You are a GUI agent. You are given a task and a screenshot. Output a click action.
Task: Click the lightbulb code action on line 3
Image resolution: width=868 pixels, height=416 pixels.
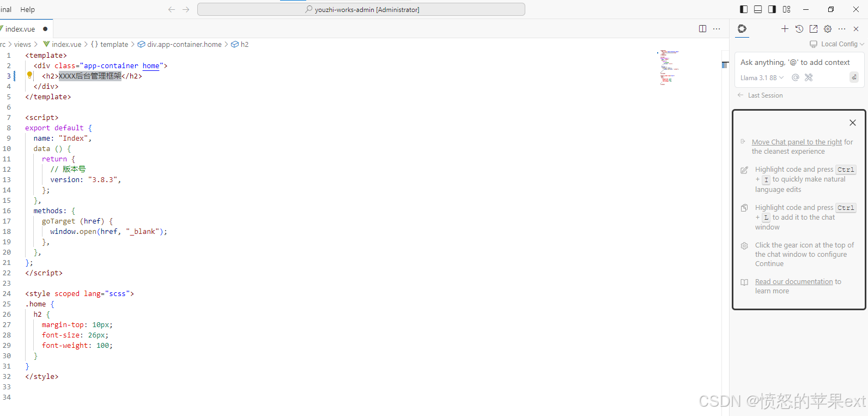30,76
